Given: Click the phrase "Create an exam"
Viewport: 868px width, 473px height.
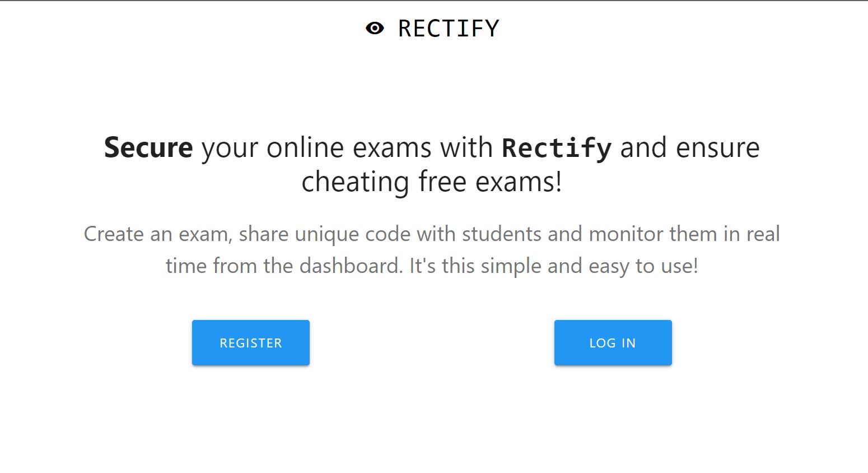Looking at the screenshot, I should click(x=157, y=234).
